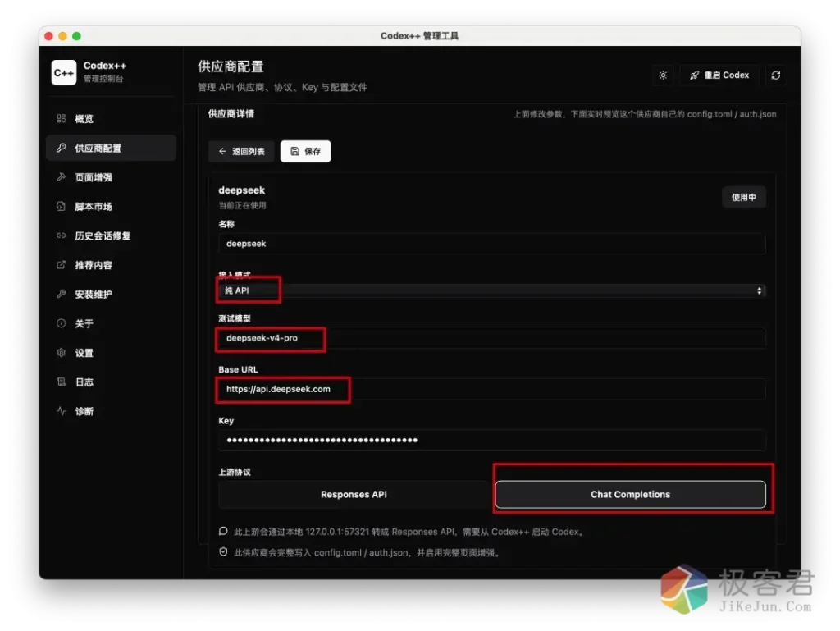Open 诊断 diagnostics page

pos(111,411)
